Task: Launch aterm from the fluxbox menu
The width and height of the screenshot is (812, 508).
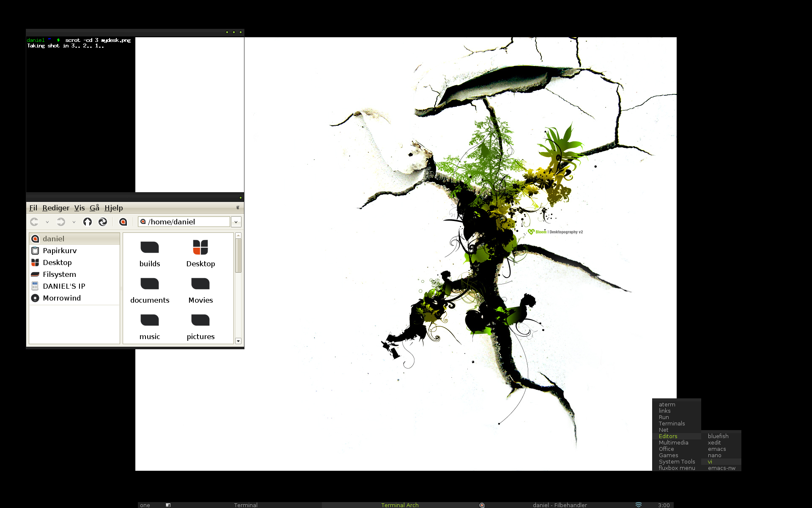Action: [677, 405]
